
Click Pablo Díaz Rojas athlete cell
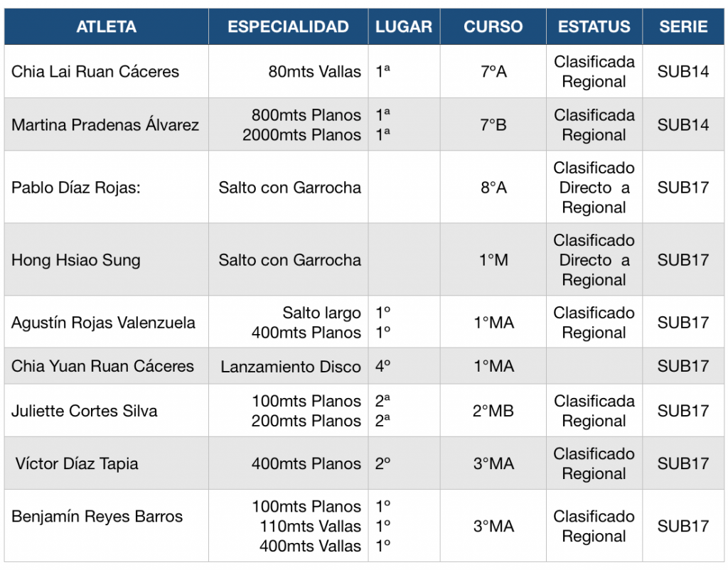coord(107,187)
